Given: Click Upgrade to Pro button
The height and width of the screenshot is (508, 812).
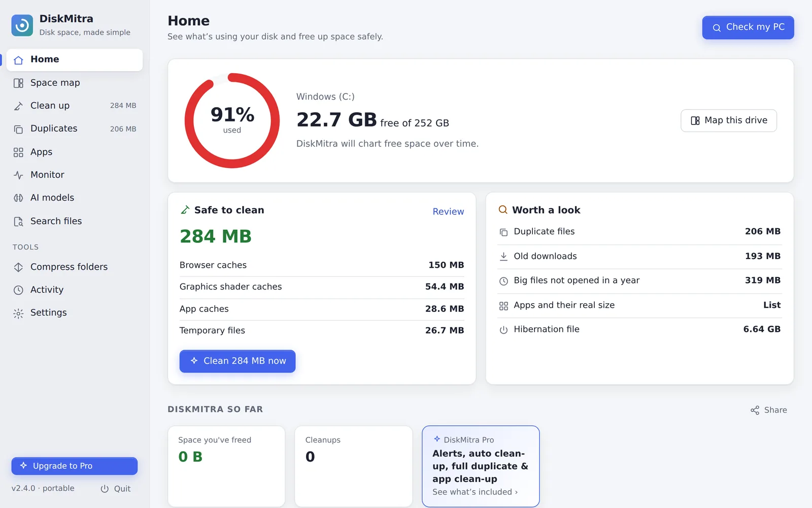Looking at the screenshot, I should 75,466.
